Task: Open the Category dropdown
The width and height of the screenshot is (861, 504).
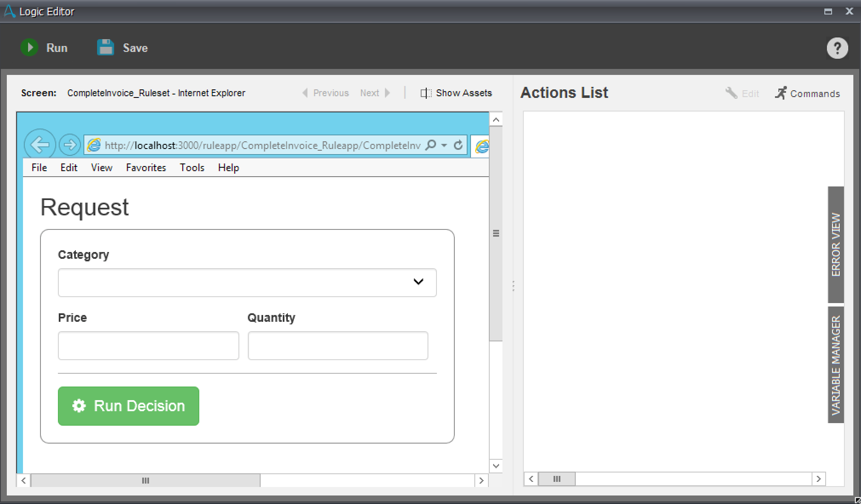Action: pos(247,282)
